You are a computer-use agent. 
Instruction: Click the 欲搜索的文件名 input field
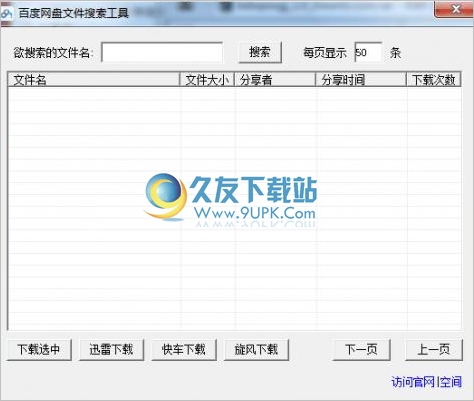click(x=162, y=52)
